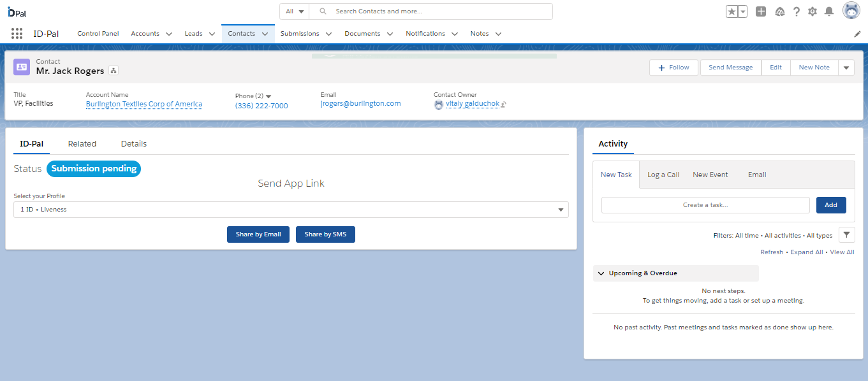Screen dimensions: 868x381
Task: Open the favorites star icon
Action: [732, 11]
